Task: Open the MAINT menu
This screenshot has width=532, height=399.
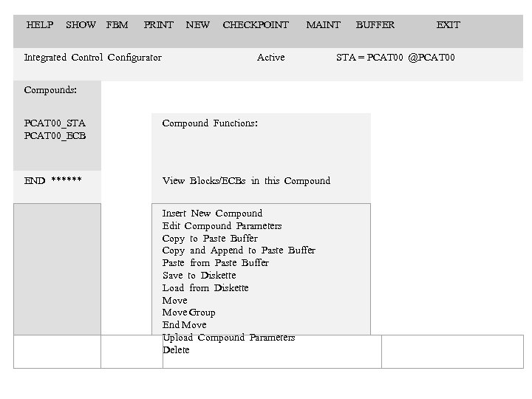Action: [x=323, y=25]
